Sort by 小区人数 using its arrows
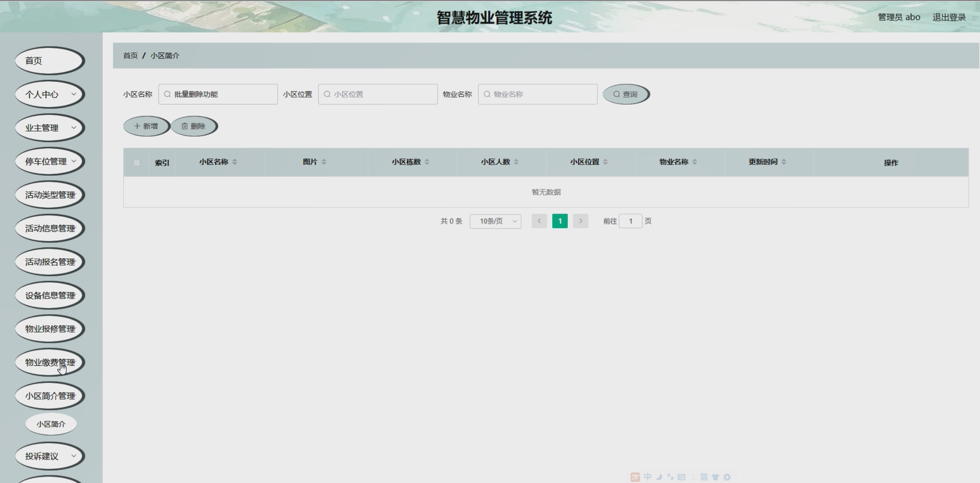This screenshot has width=980, height=483. (x=516, y=162)
